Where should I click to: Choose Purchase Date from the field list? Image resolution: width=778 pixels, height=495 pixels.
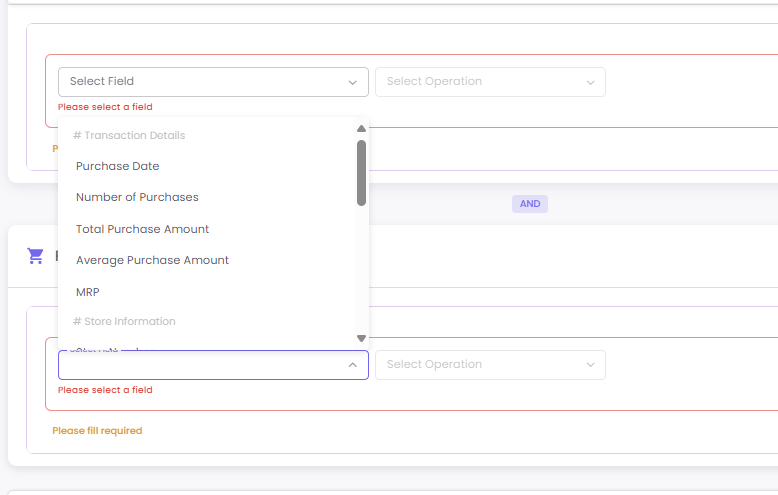pyautogui.click(x=118, y=166)
